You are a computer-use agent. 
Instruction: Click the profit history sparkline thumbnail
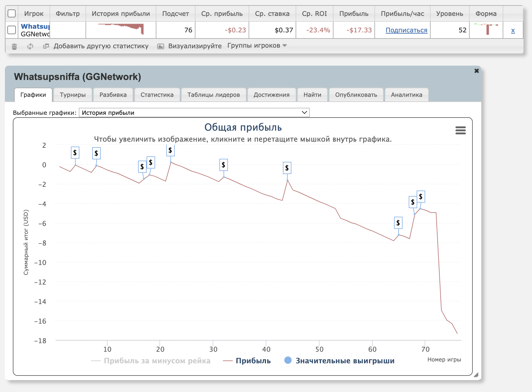(121, 30)
